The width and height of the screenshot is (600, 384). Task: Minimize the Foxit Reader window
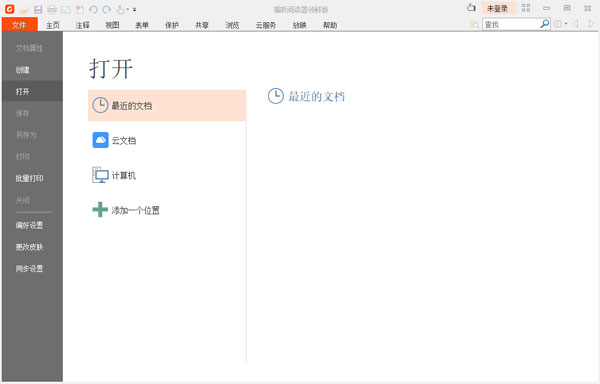(546, 8)
